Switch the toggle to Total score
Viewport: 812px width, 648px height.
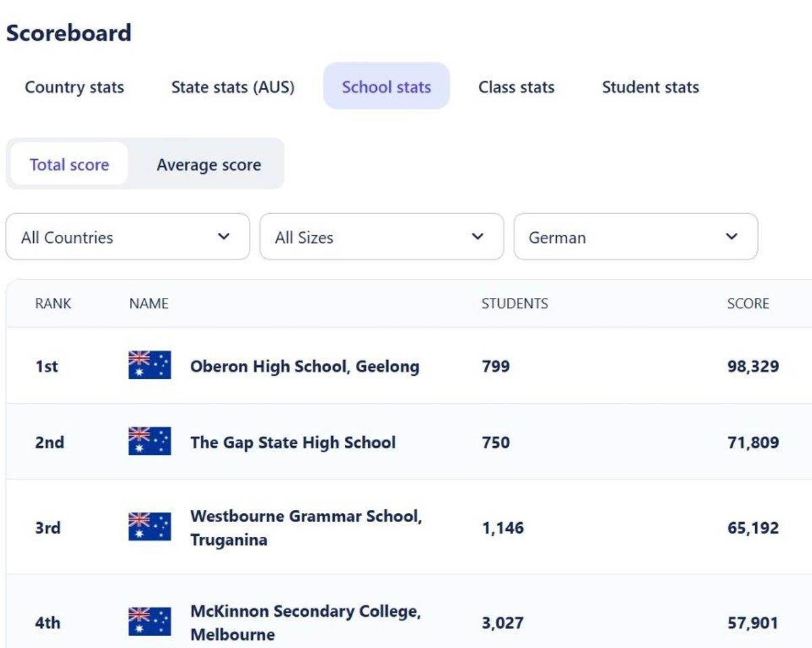tap(69, 165)
